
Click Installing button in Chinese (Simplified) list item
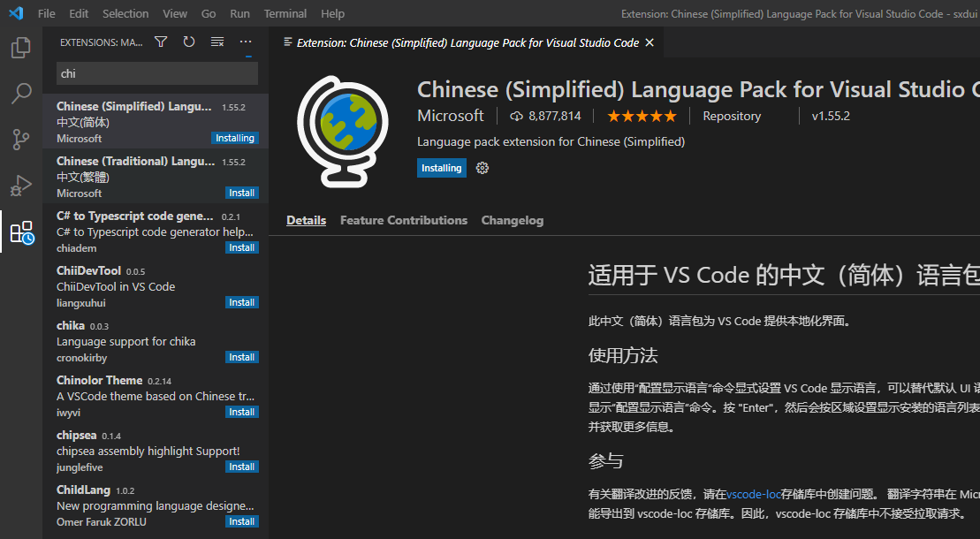tap(235, 138)
